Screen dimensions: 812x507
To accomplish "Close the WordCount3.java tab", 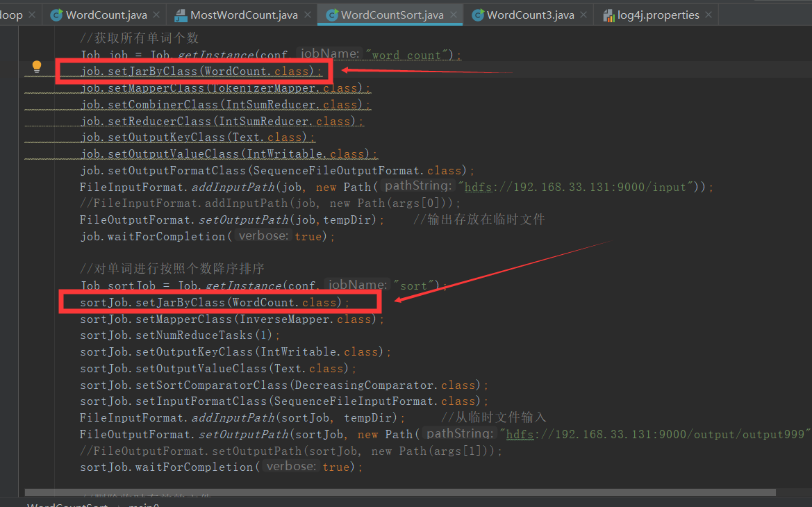I will click(583, 15).
